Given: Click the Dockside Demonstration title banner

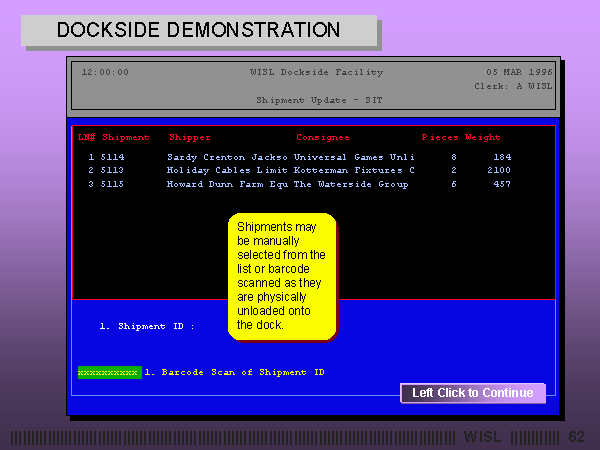Looking at the screenshot, I should pyautogui.click(x=199, y=30).
